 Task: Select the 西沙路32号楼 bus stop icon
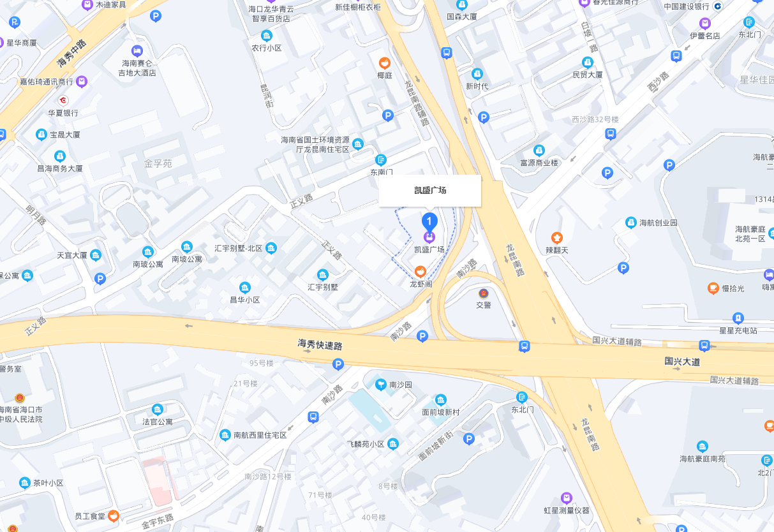coord(611,134)
